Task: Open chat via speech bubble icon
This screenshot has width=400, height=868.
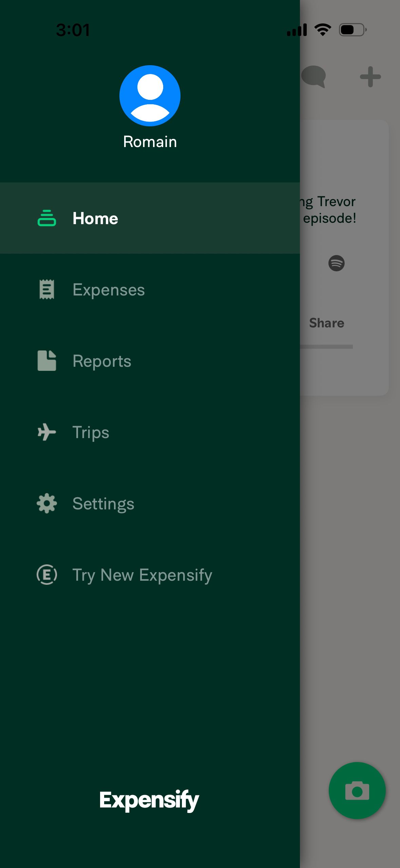Action: pos(314,77)
